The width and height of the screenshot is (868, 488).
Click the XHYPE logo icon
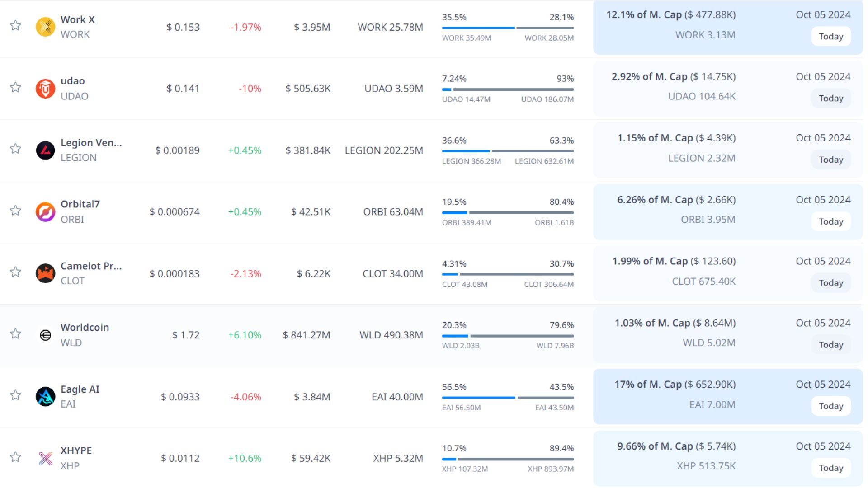click(x=45, y=459)
